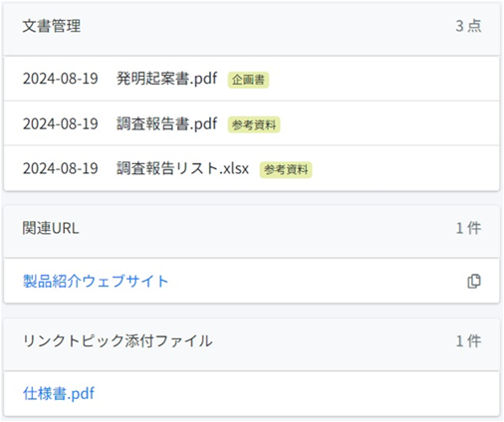This screenshot has height=422, width=504.
Task: Click the 企画書 tag badge
Action: coord(248,80)
